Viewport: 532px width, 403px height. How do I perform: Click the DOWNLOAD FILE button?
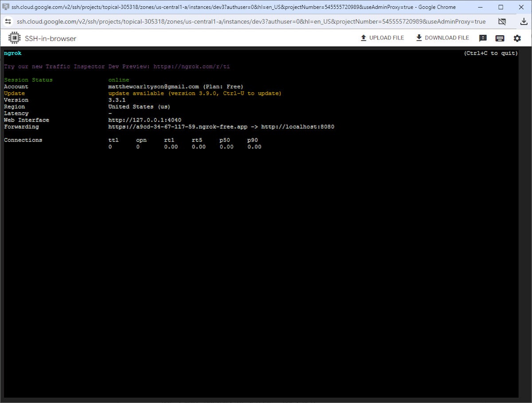pos(442,38)
